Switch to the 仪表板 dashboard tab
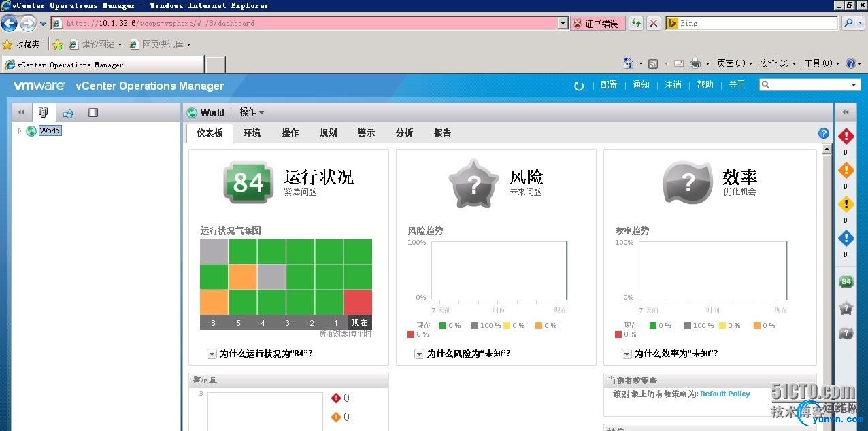The image size is (868, 431). coord(210,133)
